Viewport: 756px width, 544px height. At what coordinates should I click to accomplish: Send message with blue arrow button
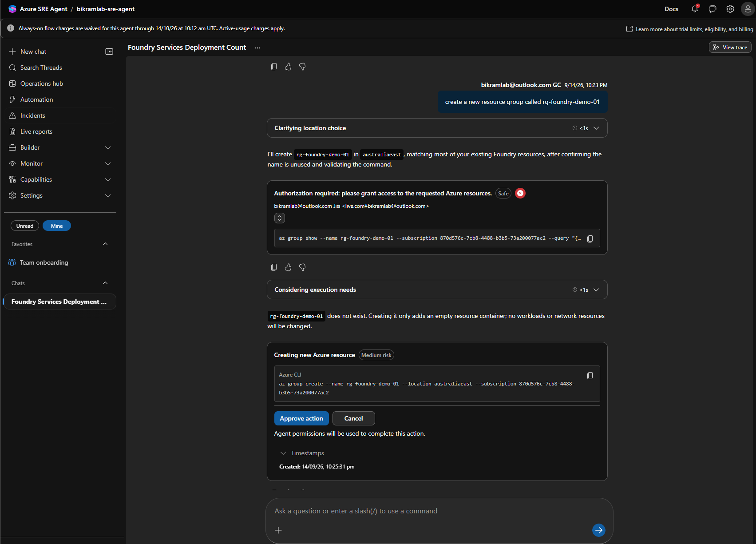(x=599, y=530)
